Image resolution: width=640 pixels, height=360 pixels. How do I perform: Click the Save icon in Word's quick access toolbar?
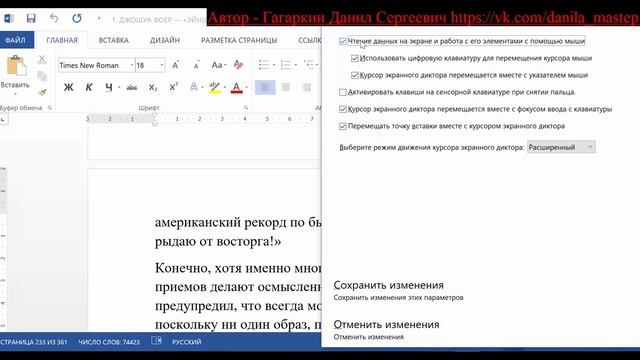coord(31,18)
